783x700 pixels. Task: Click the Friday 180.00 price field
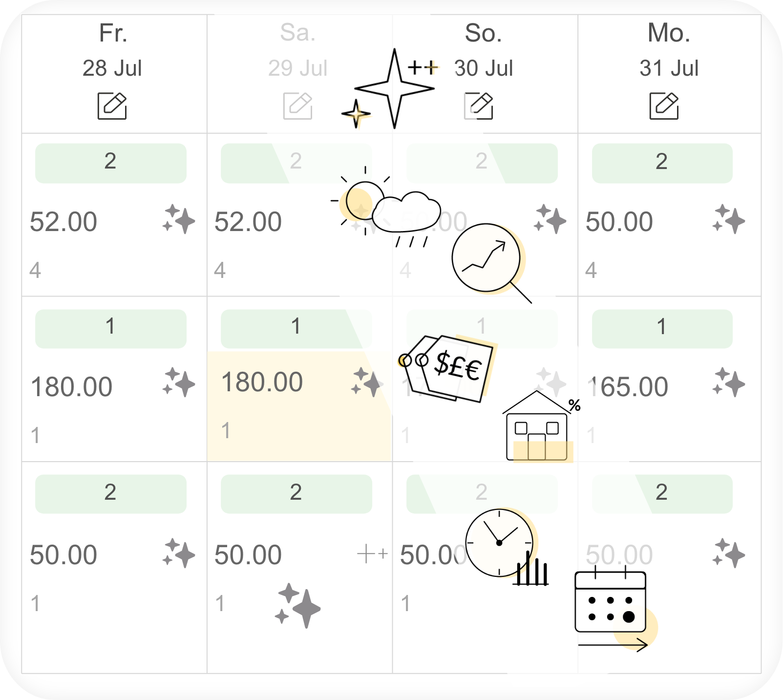click(71, 387)
